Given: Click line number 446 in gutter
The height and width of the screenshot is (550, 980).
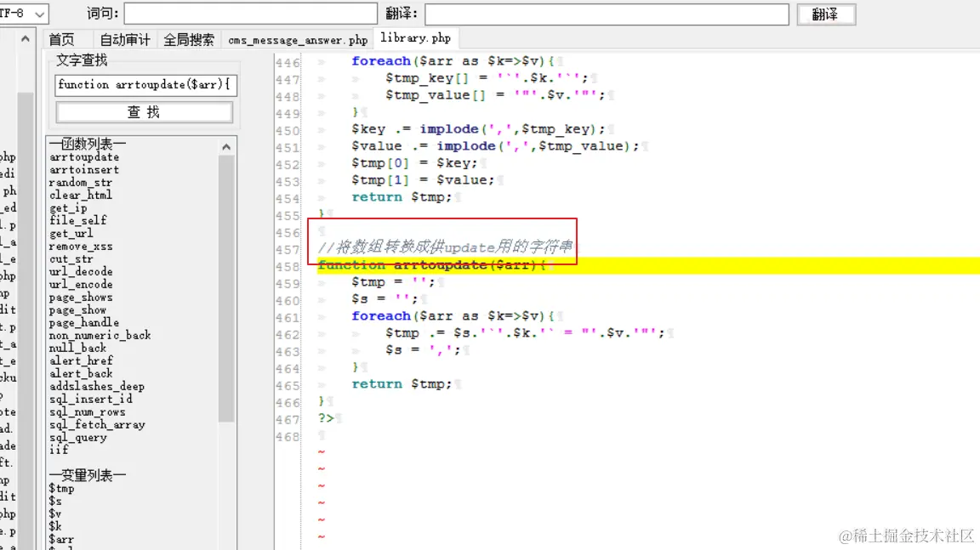Looking at the screenshot, I should click(x=288, y=62).
